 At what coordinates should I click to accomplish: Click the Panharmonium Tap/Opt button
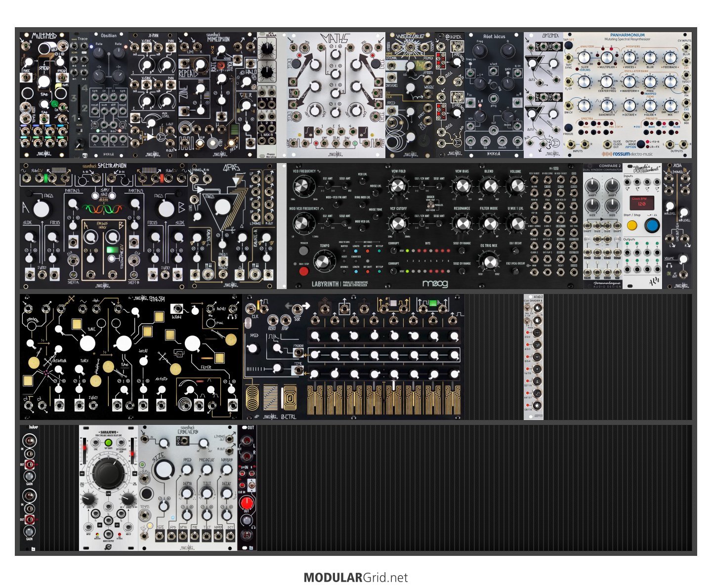point(569,45)
